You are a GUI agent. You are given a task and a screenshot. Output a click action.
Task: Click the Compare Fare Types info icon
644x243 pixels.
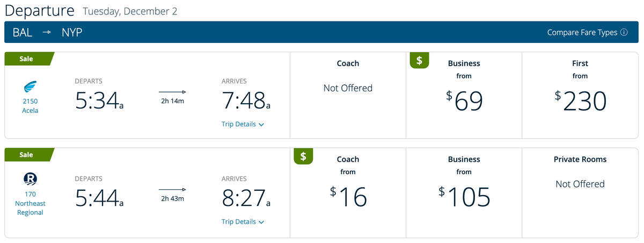624,32
